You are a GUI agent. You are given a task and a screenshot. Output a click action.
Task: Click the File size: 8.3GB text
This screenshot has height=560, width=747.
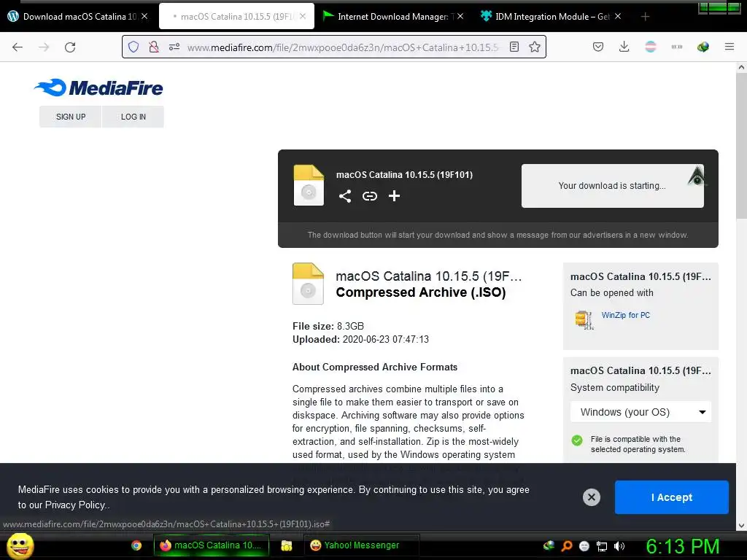pyautogui.click(x=328, y=326)
